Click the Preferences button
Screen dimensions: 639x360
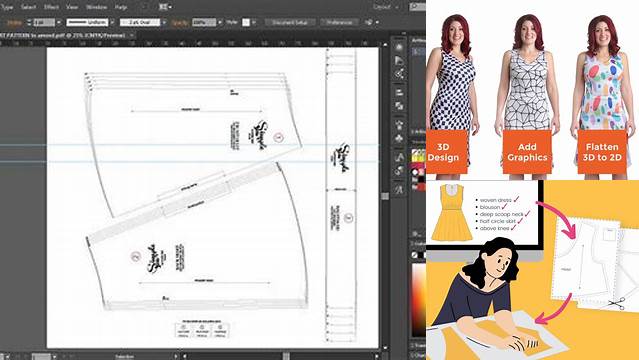pos(339,22)
